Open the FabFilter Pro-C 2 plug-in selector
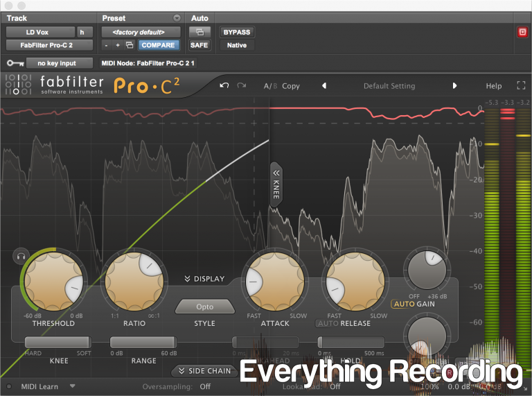The image size is (532, 396). (49, 45)
